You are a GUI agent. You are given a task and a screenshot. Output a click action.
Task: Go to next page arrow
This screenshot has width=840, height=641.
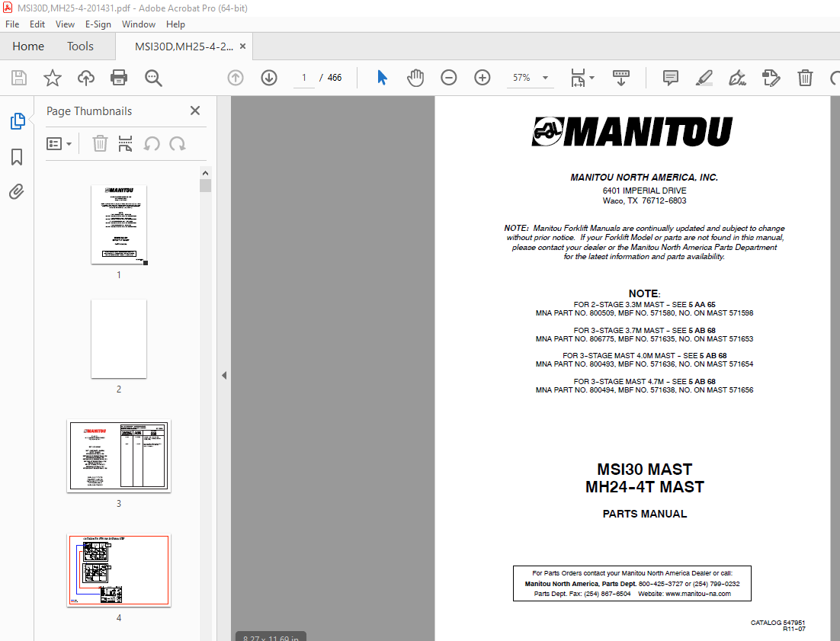point(269,78)
